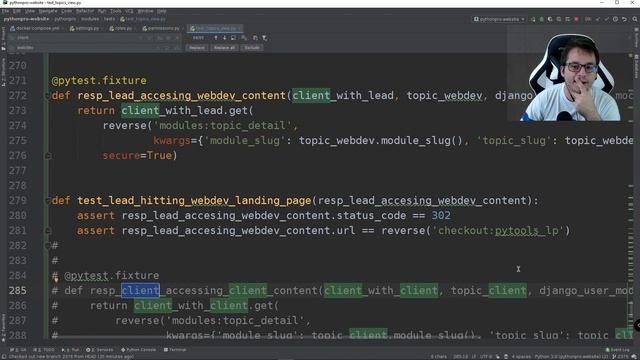
Task: Show quick-fix lightbulb on line 284
Action: [56, 280]
